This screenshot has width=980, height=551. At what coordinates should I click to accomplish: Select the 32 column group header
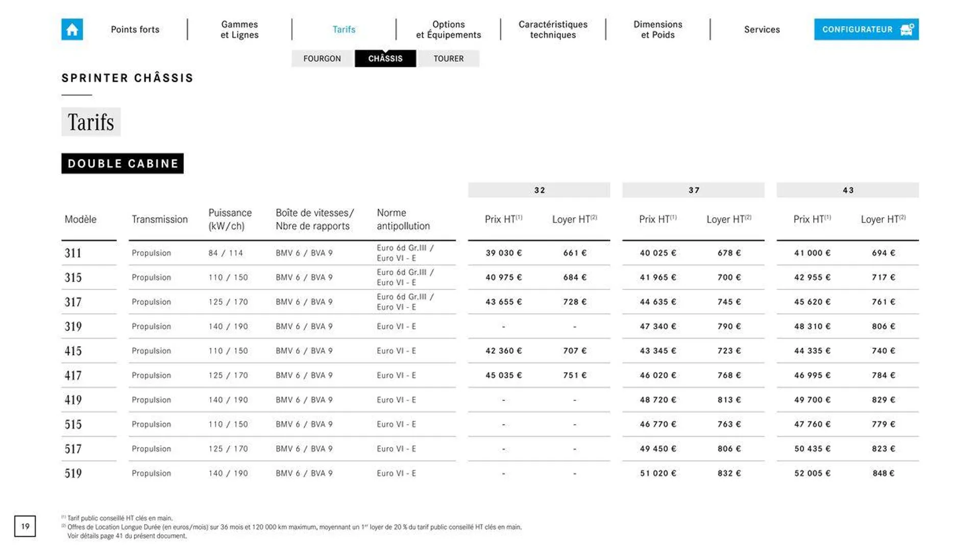(x=539, y=190)
